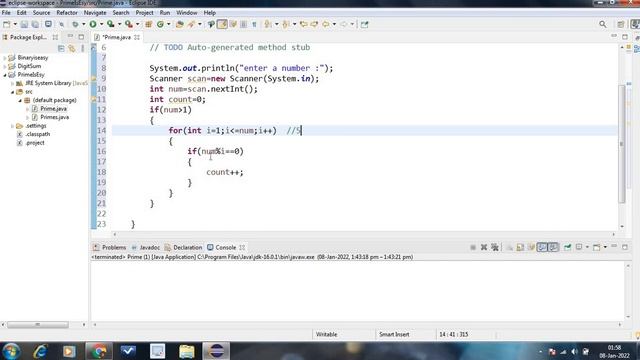Click Remove Launch (X) in Console toolbar

pos(484,247)
